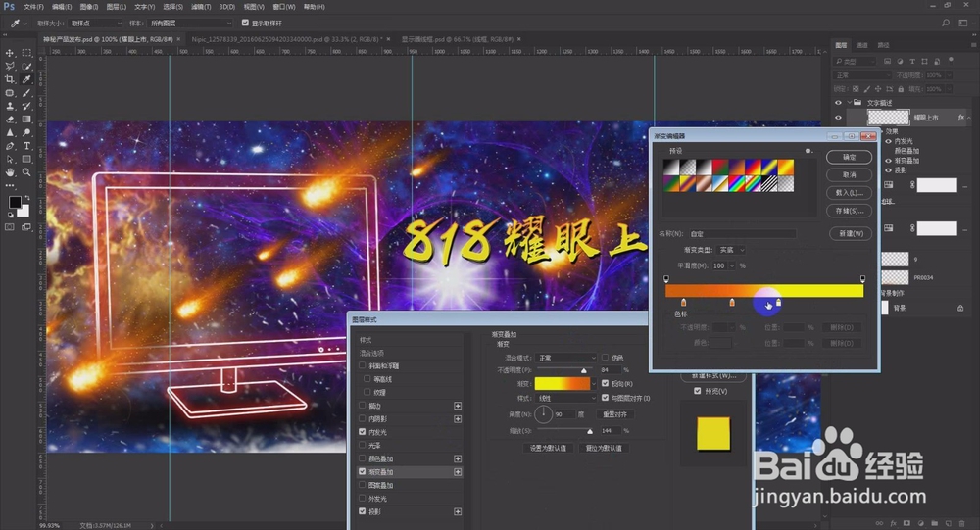Image resolution: width=980 pixels, height=530 pixels.
Task: Open the 窗口(W) menu
Action: pyautogui.click(x=284, y=7)
